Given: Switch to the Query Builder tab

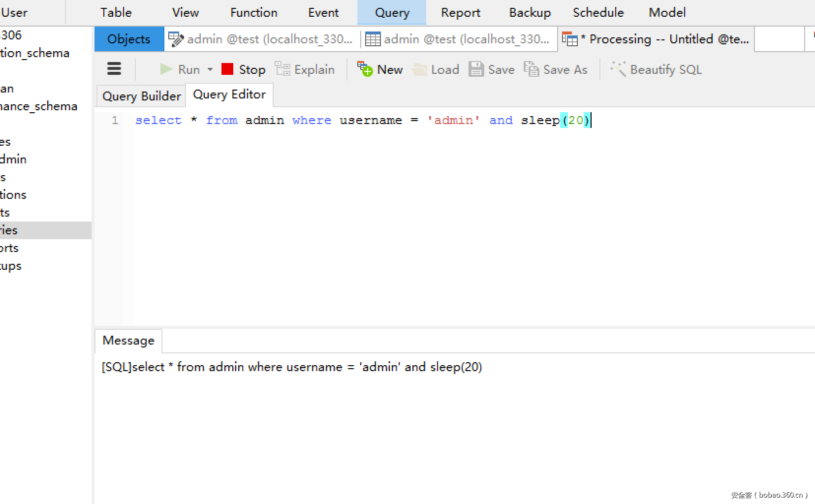Looking at the screenshot, I should click(141, 95).
